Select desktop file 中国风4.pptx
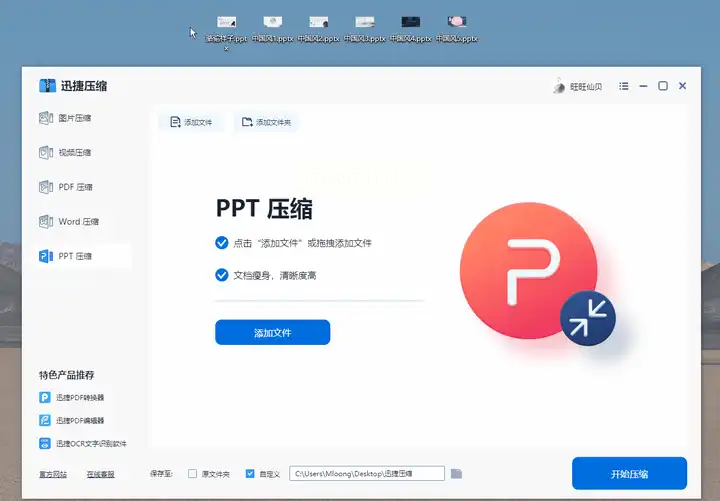The image size is (720, 501). click(x=411, y=29)
